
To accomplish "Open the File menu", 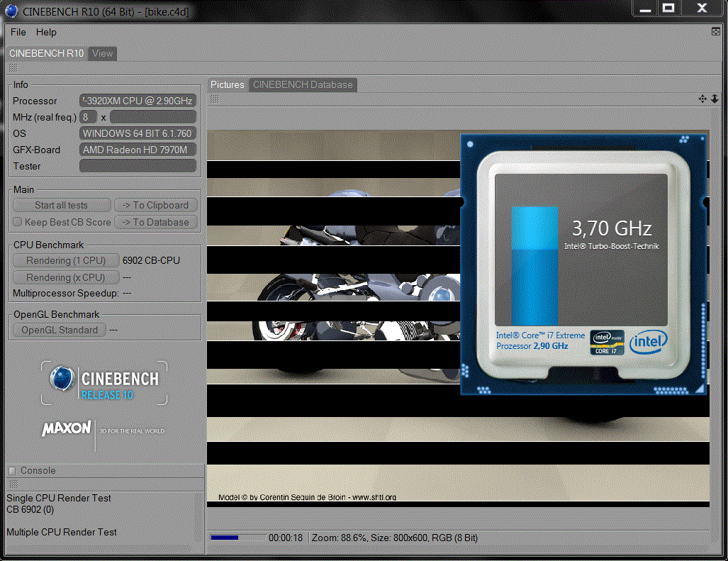I will 18,32.
